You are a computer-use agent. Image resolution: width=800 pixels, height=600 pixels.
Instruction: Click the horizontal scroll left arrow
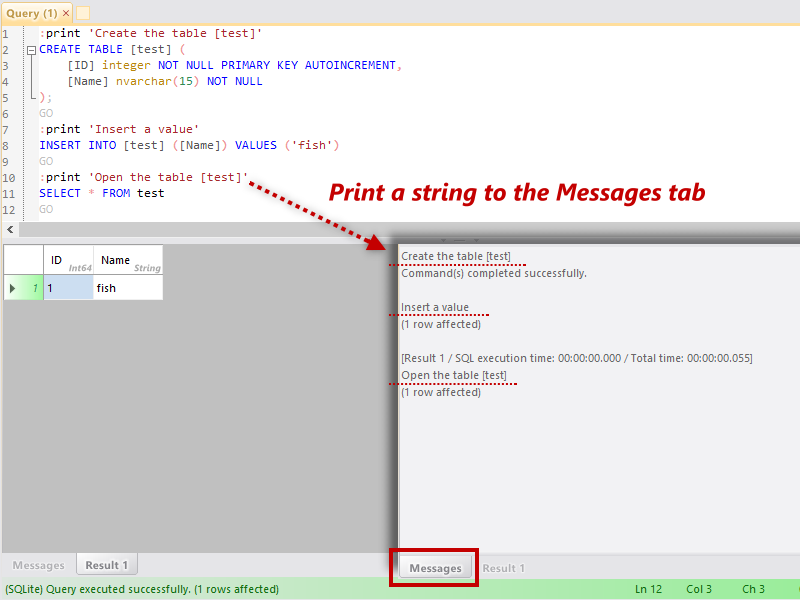(x=10, y=230)
